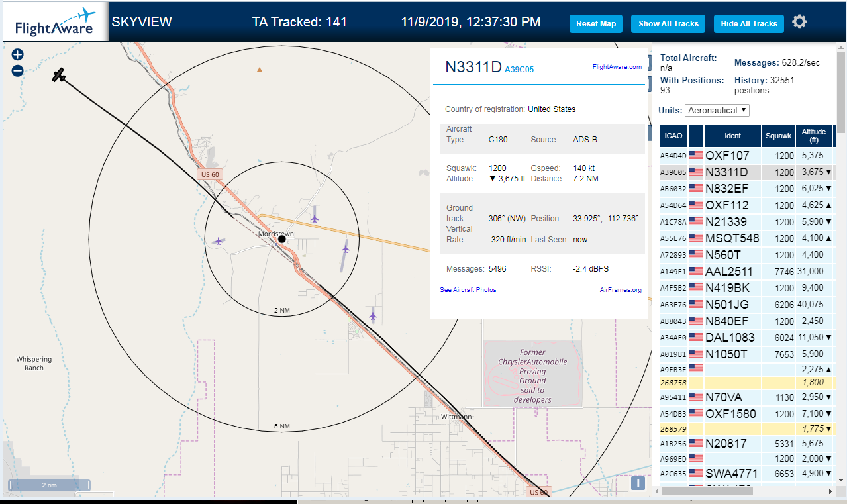This screenshot has width=847, height=504.
Task: Sort table by Ident column header
Action: [732, 136]
